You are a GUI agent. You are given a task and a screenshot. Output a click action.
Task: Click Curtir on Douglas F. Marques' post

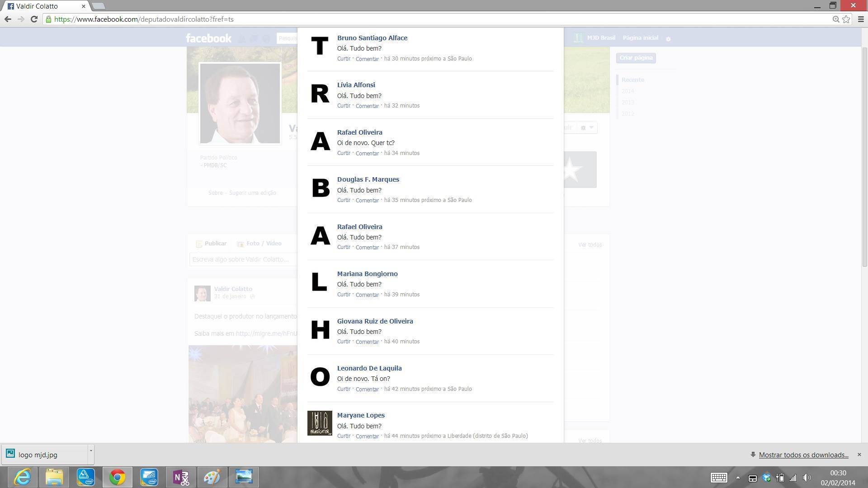344,200
